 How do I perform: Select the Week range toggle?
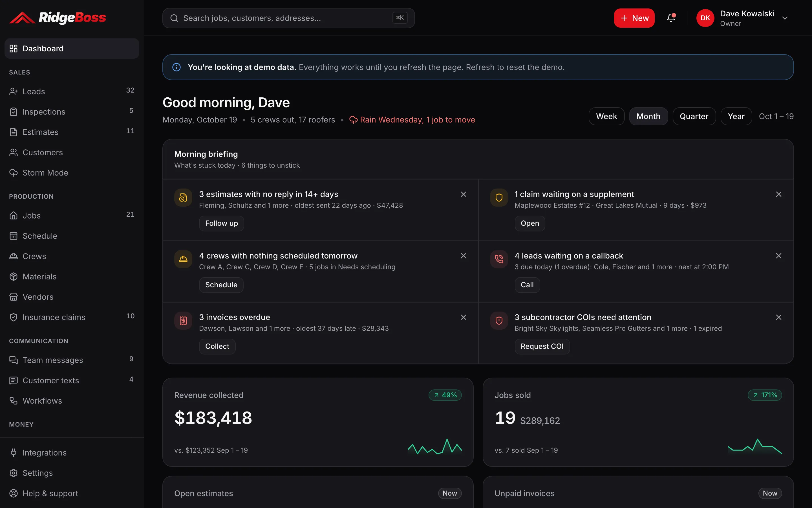tap(606, 116)
